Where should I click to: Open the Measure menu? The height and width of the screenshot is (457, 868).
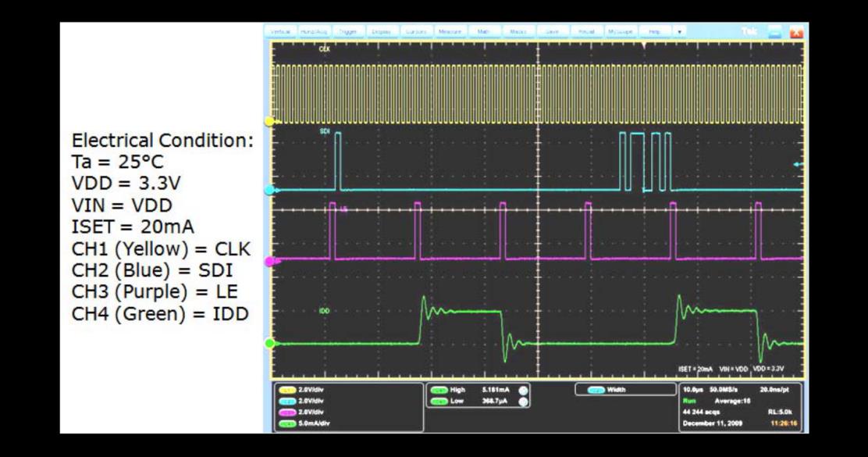point(450,32)
